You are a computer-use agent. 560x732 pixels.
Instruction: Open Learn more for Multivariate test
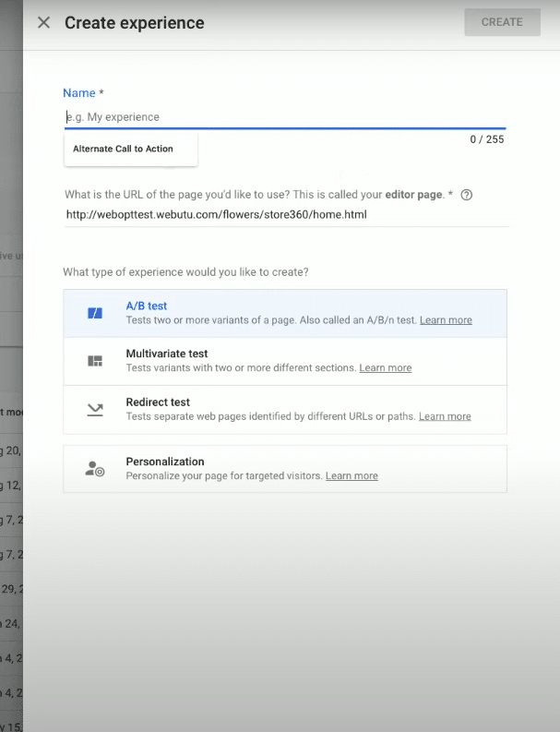[x=386, y=368]
